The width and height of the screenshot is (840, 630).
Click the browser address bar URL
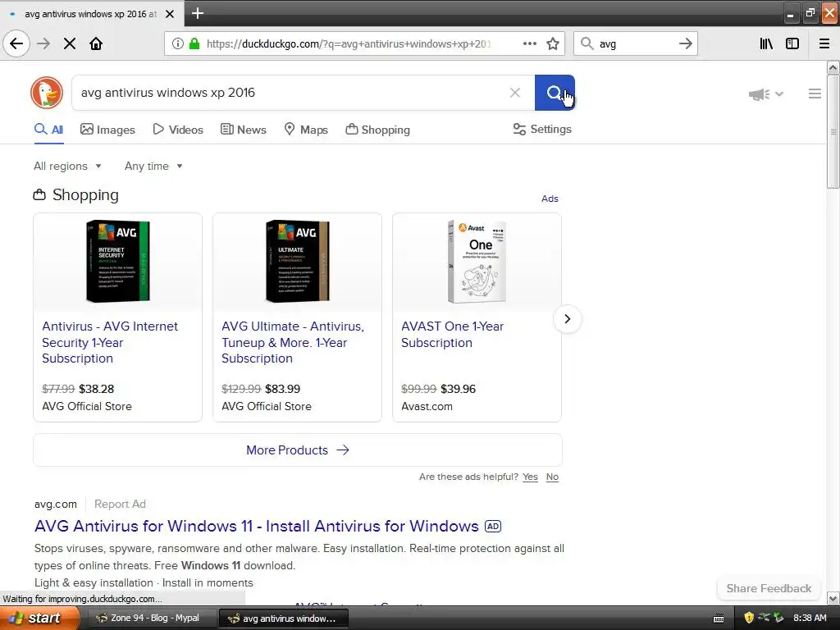pyautogui.click(x=349, y=43)
